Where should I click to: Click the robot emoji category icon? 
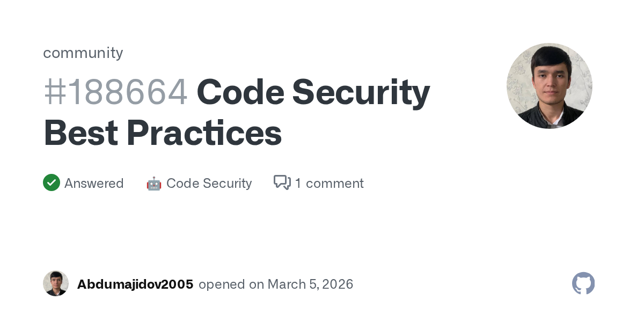pyautogui.click(x=154, y=184)
